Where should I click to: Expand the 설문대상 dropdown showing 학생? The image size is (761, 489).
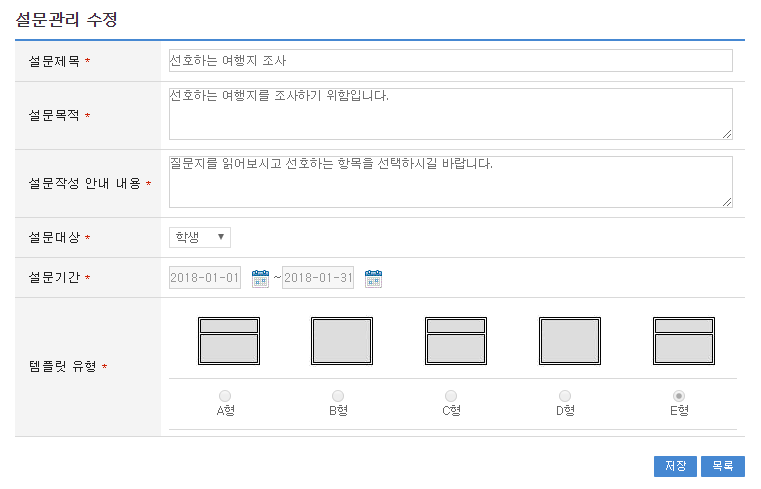(x=200, y=237)
